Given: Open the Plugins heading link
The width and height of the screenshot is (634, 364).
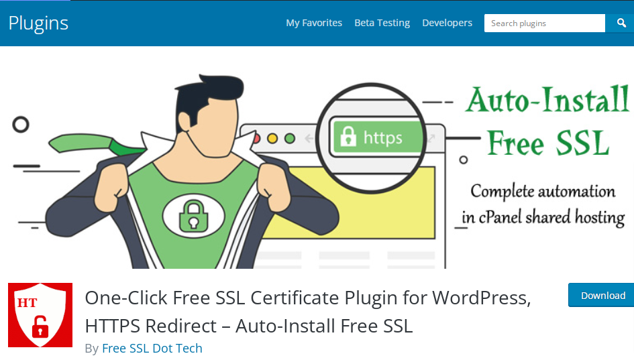Looking at the screenshot, I should pyautogui.click(x=38, y=23).
